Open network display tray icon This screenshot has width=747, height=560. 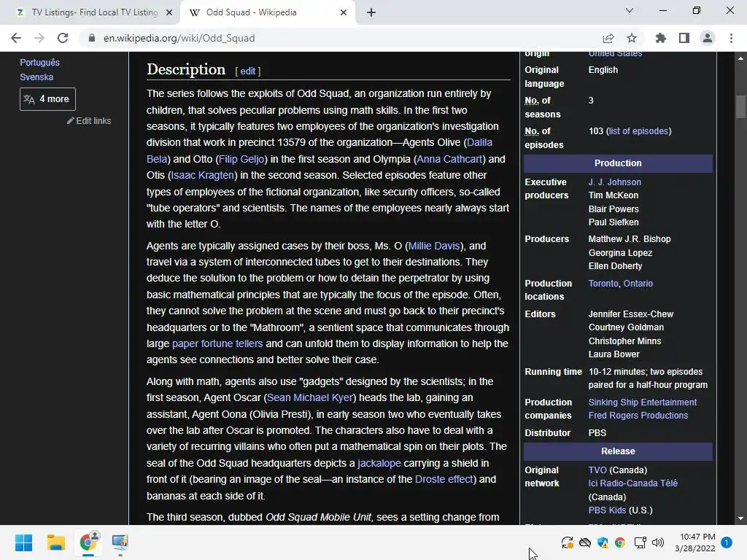[640, 542]
